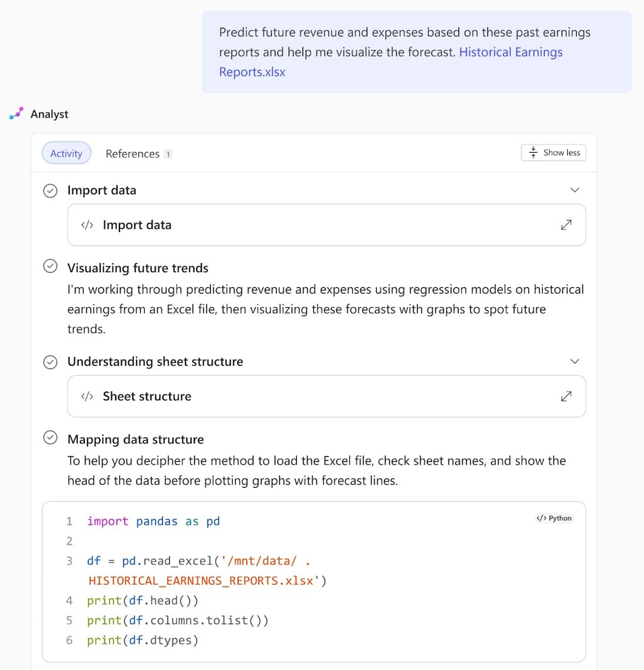Click the checkmark beside Visualizing future trends

pos(50,266)
